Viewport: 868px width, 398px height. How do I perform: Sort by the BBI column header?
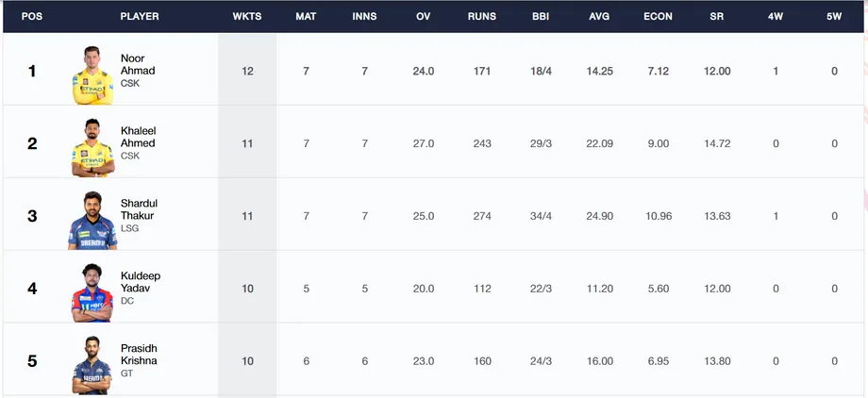point(541,17)
